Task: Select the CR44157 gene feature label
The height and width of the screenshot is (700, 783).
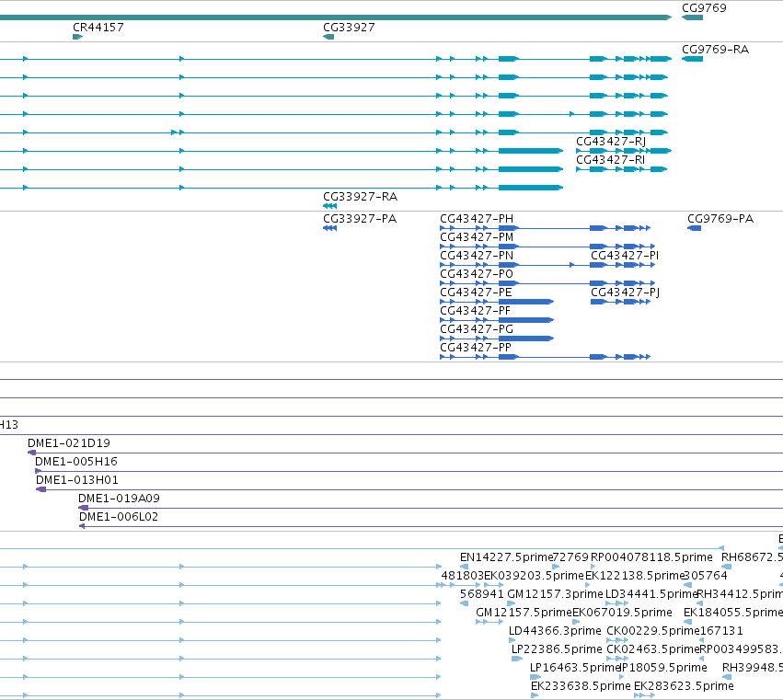Action: click(x=98, y=28)
